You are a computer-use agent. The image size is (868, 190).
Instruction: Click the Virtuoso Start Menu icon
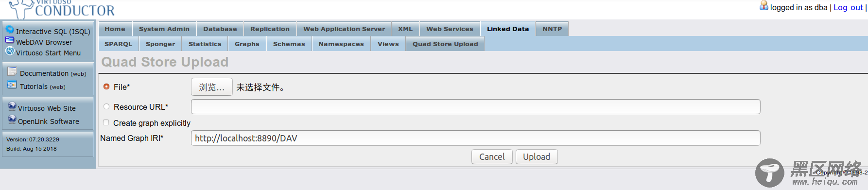10,51
